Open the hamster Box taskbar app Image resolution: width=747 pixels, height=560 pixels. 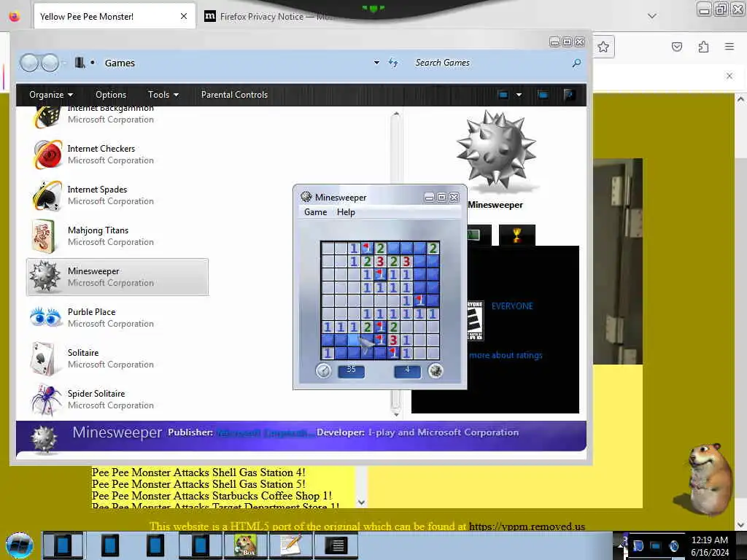click(245, 545)
